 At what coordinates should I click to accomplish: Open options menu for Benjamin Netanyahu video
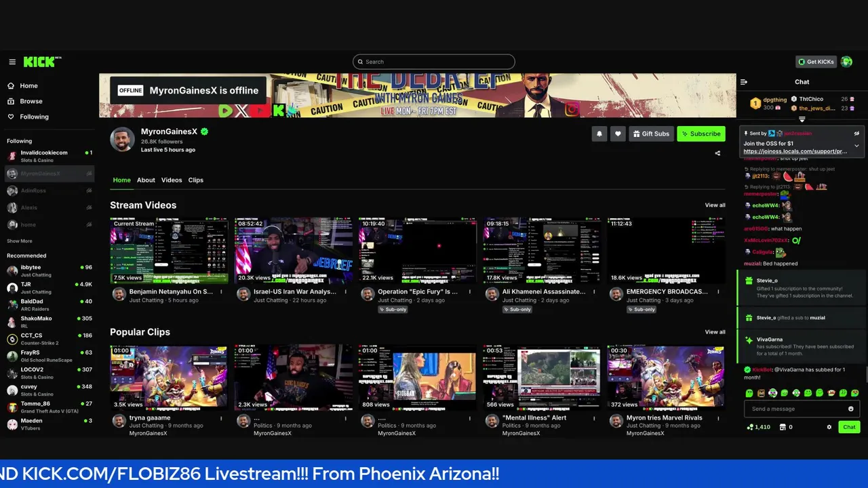point(221,291)
